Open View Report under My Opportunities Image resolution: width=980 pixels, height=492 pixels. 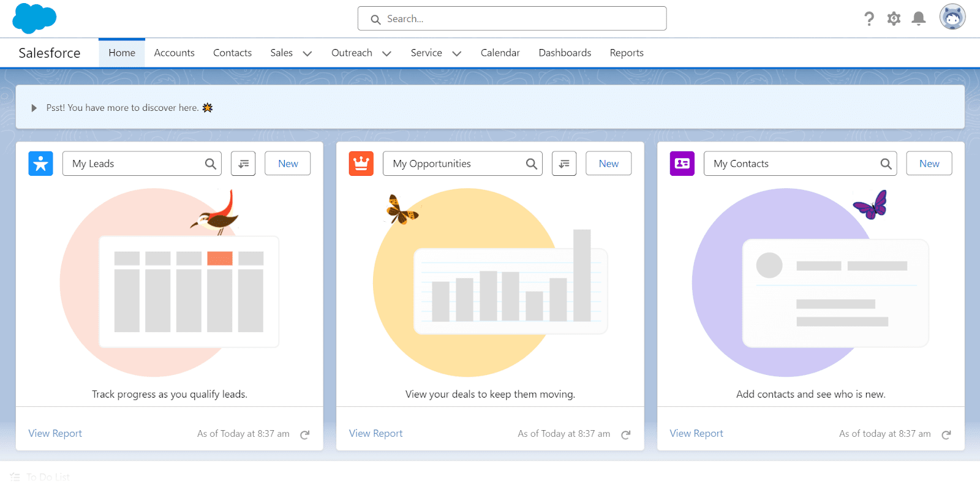click(375, 433)
